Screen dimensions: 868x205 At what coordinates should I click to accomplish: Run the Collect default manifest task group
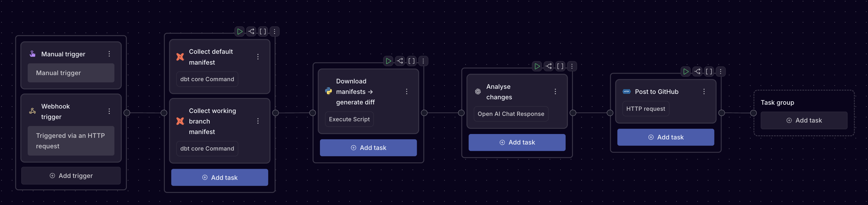click(240, 31)
